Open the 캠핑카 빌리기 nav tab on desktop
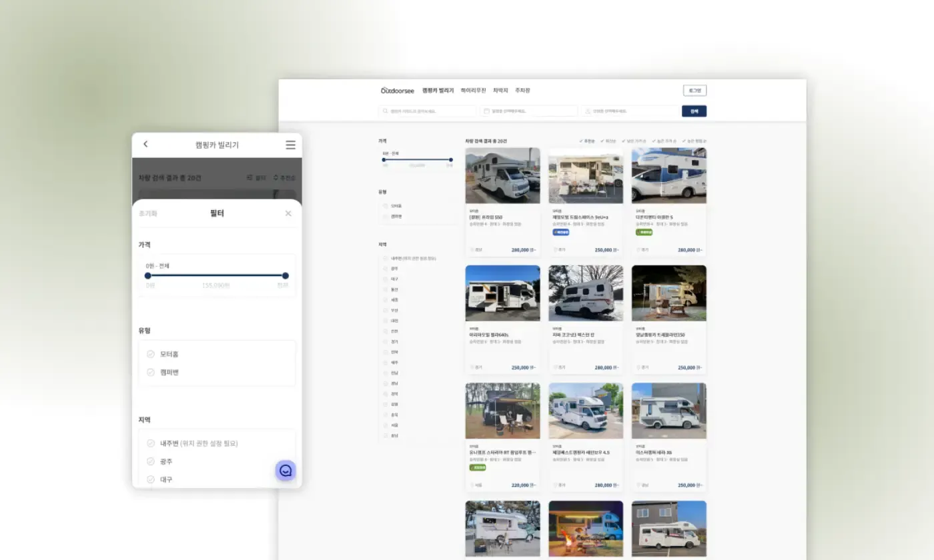Viewport: 934px width, 560px height. pos(438,91)
